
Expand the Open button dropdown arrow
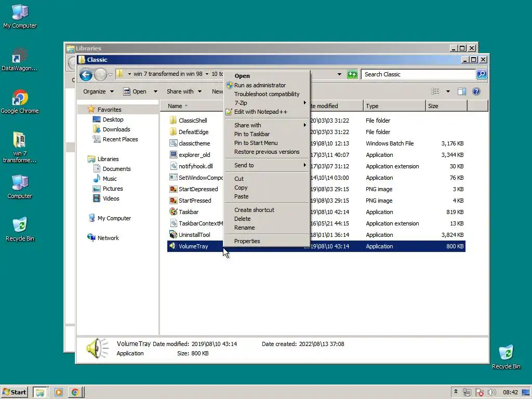point(155,91)
